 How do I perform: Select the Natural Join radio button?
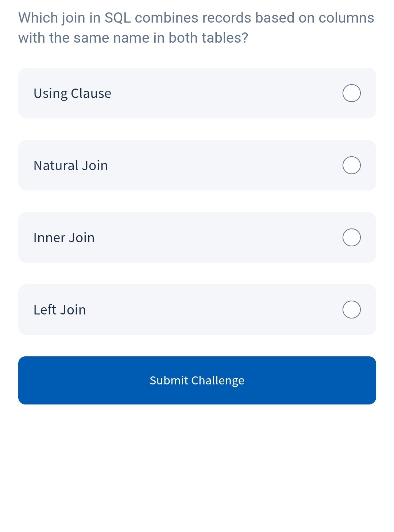351,165
